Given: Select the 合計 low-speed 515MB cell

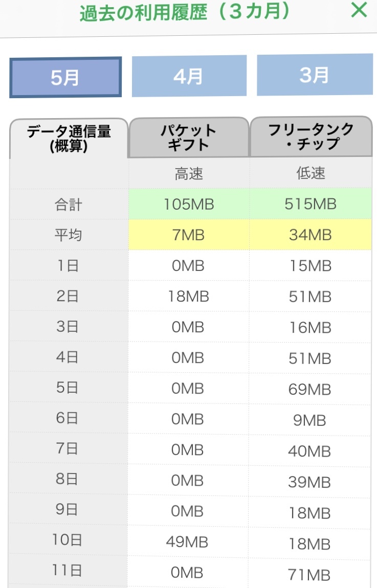Looking at the screenshot, I should [x=311, y=204].
